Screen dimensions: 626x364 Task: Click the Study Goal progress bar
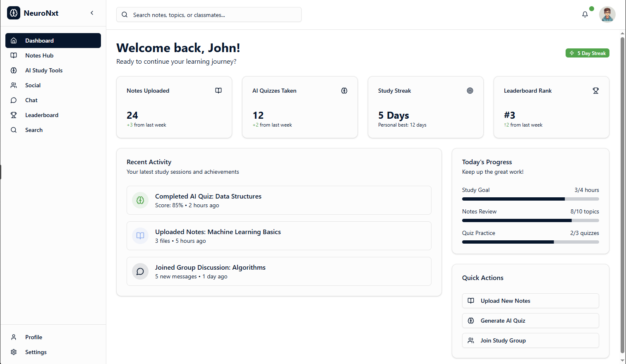coord(530,199)
